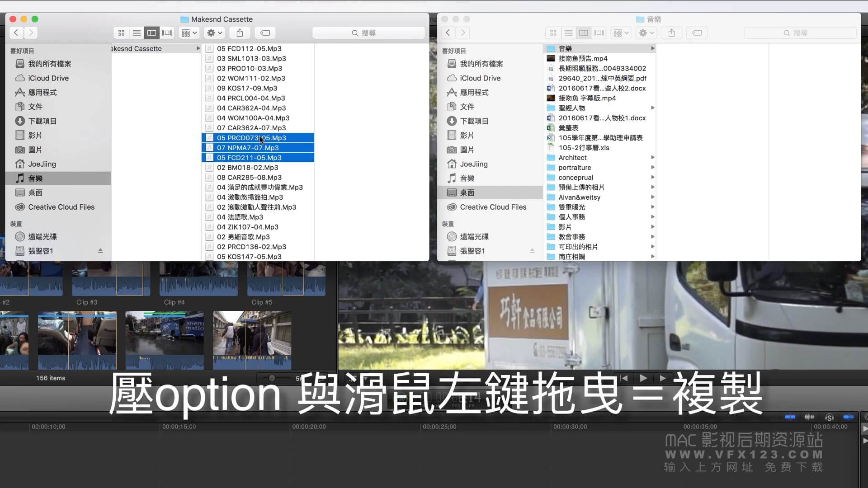Go forward in the 音樂 Finder window
868x488 pixels.
point(462,33)
